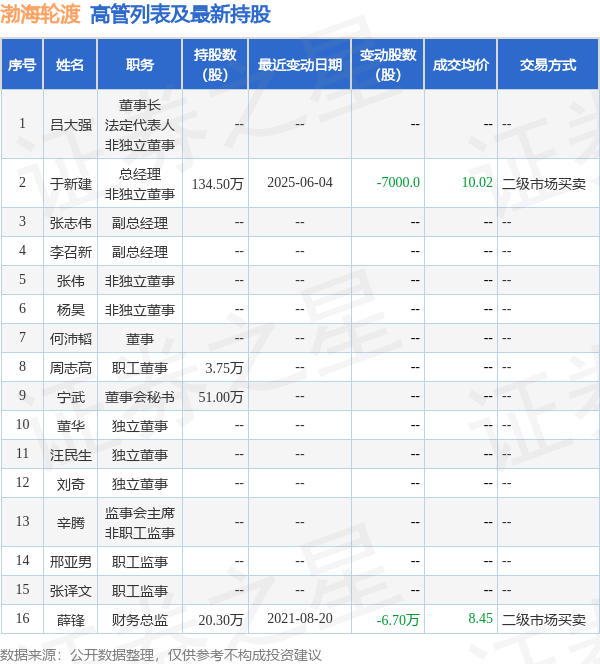Click the name 张志伟

pyautogui.click(x=71, y=223)
